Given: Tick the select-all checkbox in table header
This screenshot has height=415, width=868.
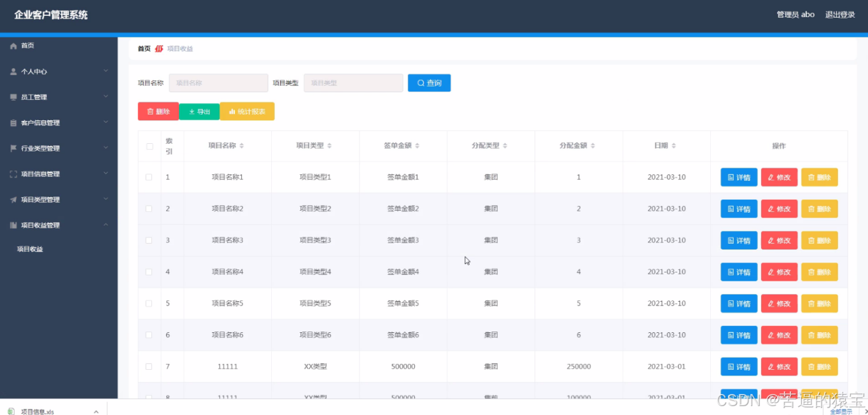Looking at the screenshot, I should pos(150,146).
